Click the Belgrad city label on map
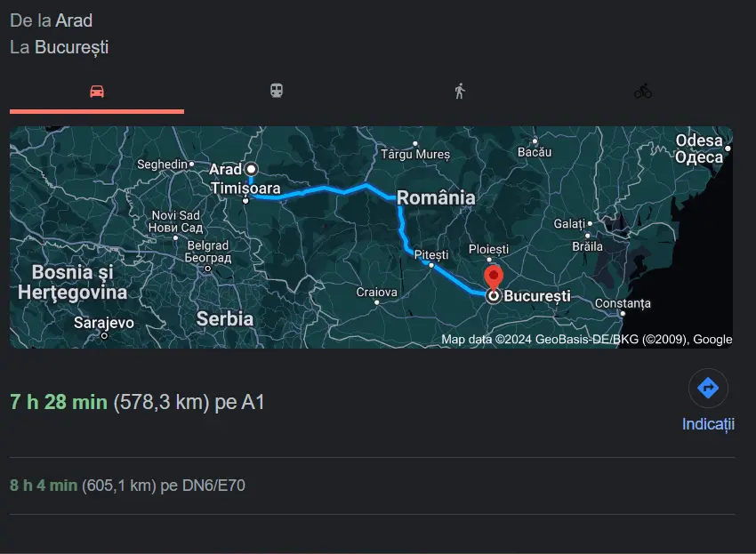This screenshot has height=554, width=756. (208, 245)
